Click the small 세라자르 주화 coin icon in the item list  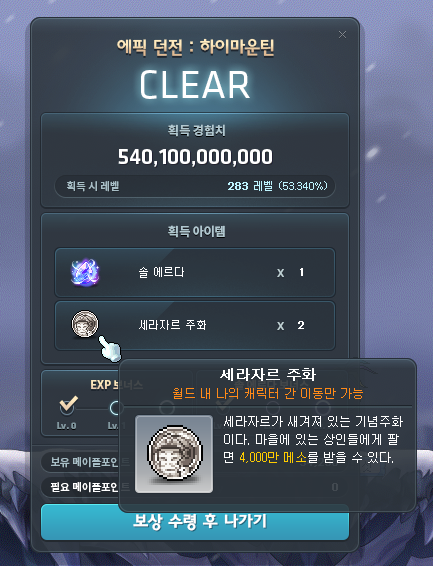(x=85, y=324)
